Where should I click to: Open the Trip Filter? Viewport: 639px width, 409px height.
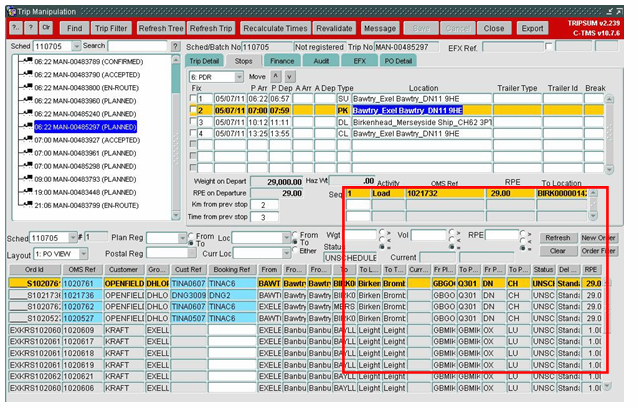pyautogui.click(x=111, y=28)
